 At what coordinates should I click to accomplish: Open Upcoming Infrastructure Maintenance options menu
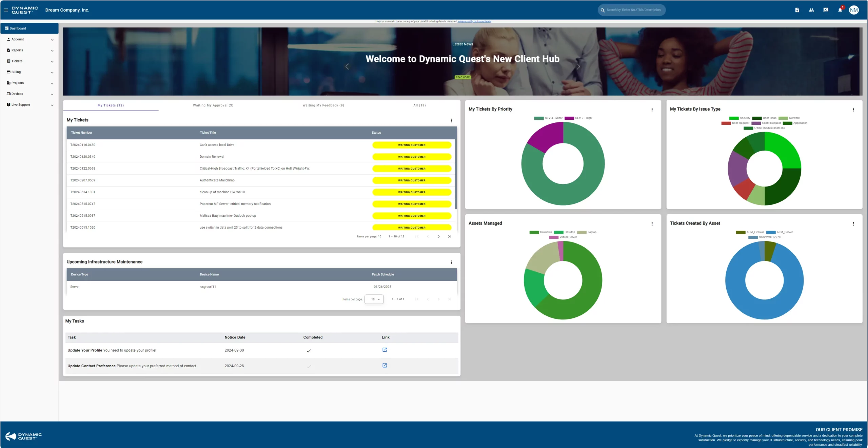tap(451, 262)
